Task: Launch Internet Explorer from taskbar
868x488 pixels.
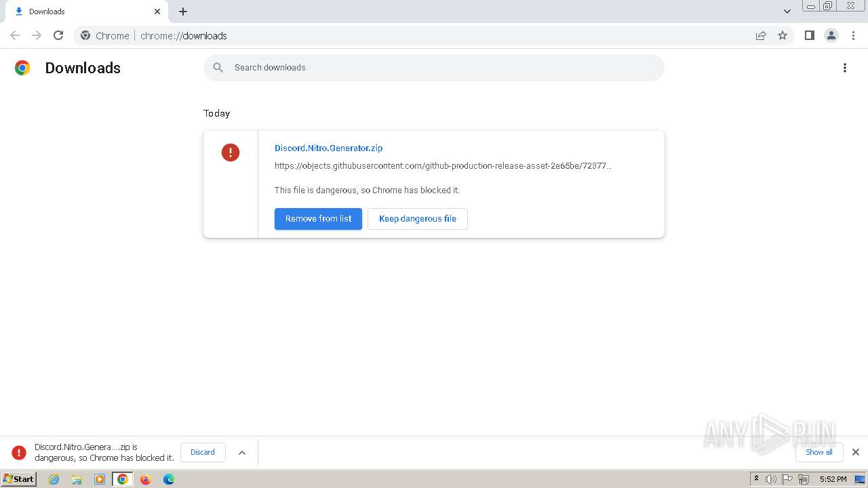Action: click(x=54, y=479)
